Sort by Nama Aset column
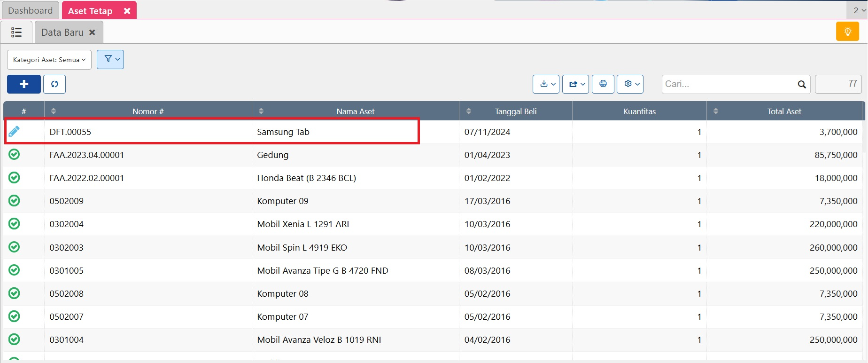 coord(356,111)
